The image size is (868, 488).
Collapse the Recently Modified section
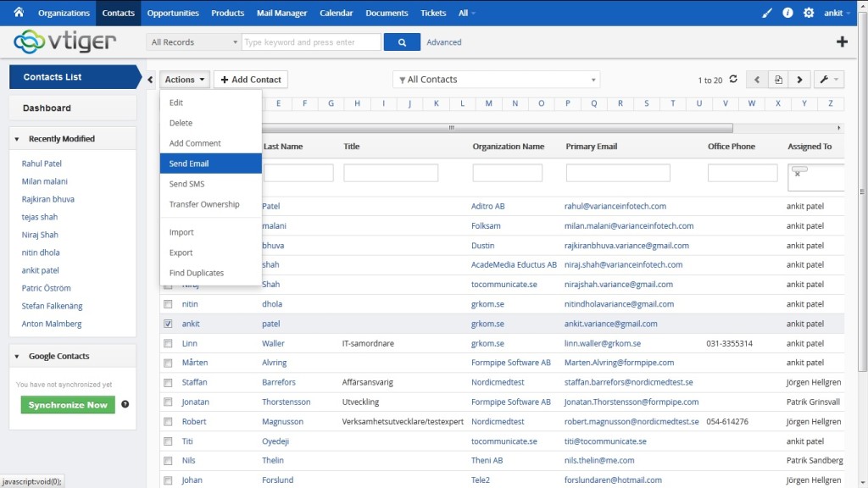[17, 139]
